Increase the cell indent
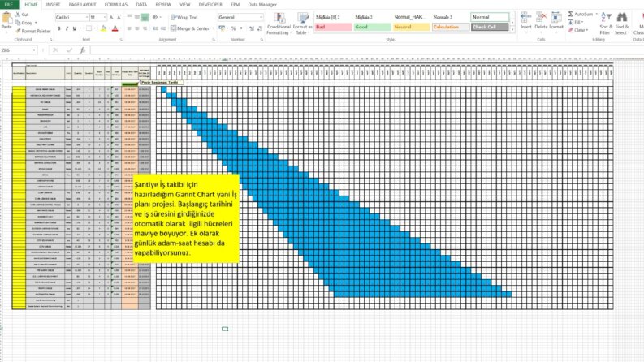 (x=163, y=28)
